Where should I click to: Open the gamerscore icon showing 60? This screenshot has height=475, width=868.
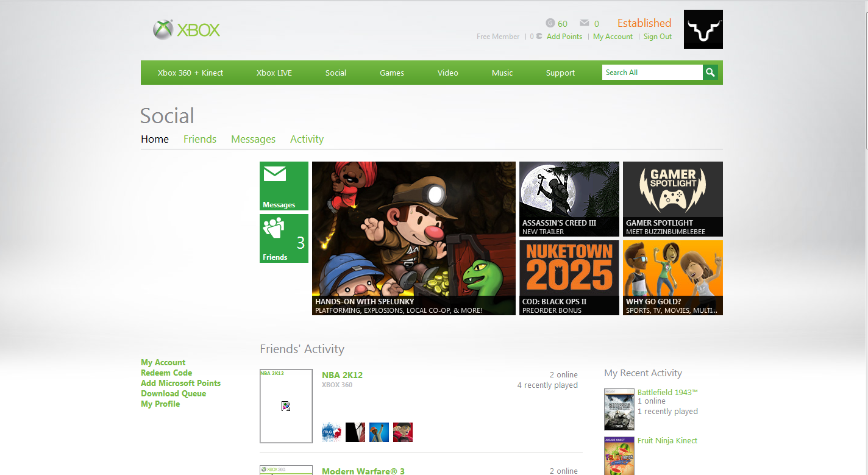click(x=550, y=23)
